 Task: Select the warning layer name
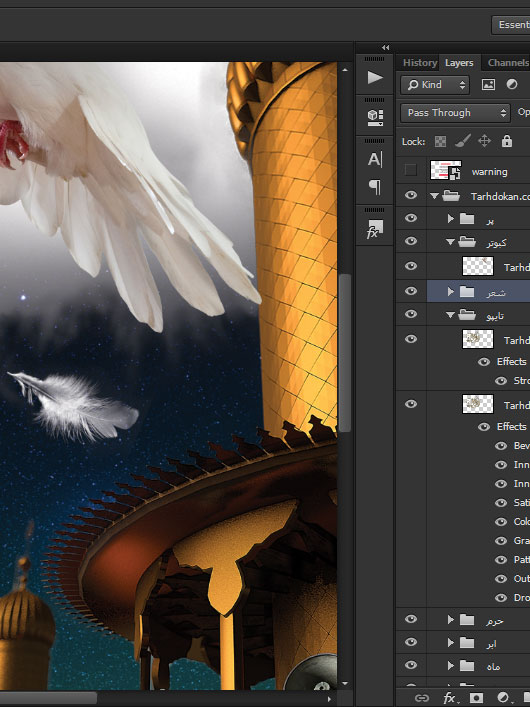(x=489, y=172)
